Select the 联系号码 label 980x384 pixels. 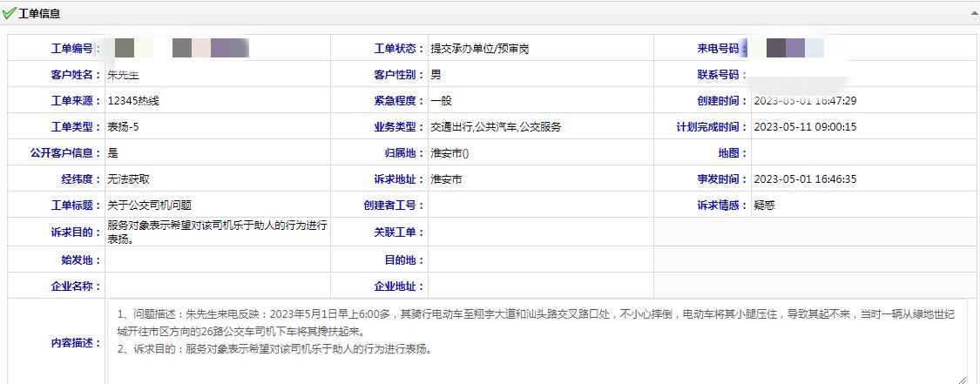click(x=722, y=75)
